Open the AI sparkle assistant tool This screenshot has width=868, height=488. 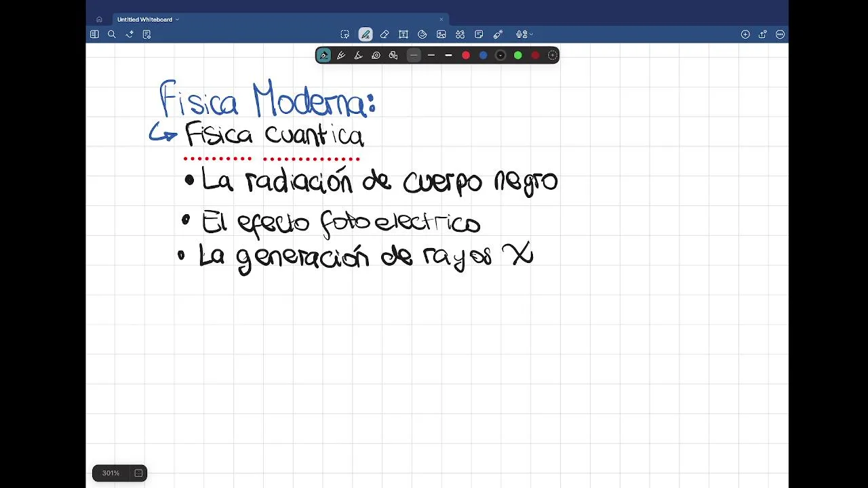click(x=130, y=35)
